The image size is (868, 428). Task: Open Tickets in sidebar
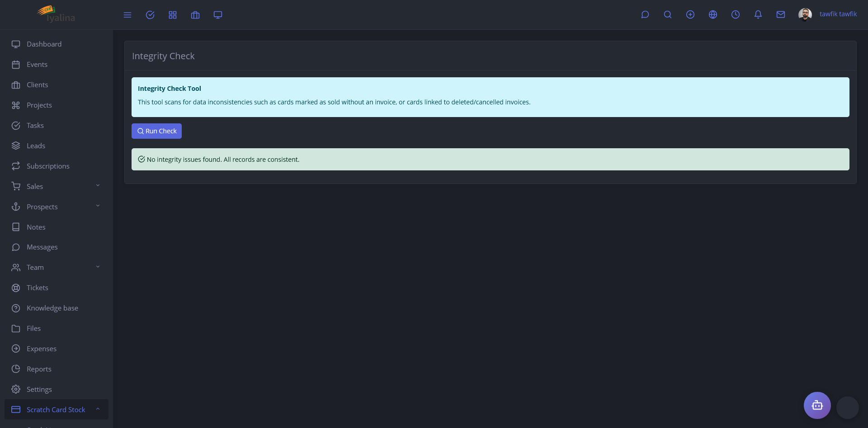pos(57,287)
